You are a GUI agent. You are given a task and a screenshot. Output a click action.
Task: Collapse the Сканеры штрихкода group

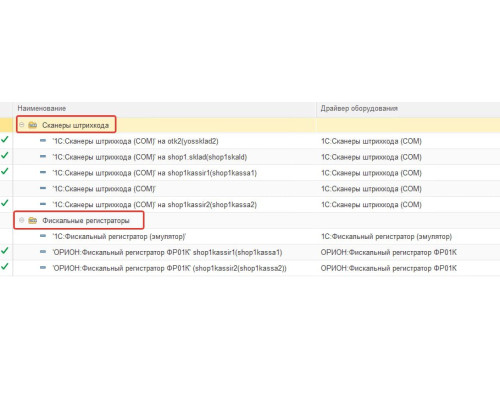22,125
